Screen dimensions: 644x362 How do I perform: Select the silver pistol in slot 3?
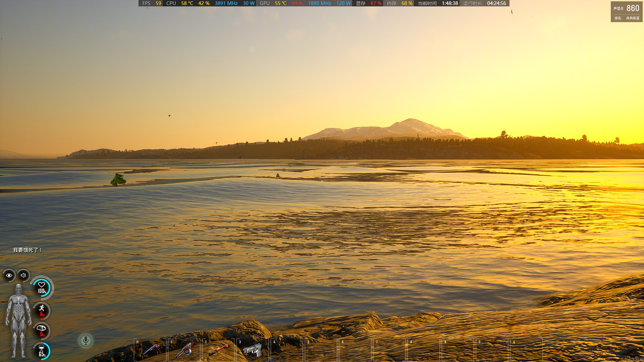(x=253, y=350)
